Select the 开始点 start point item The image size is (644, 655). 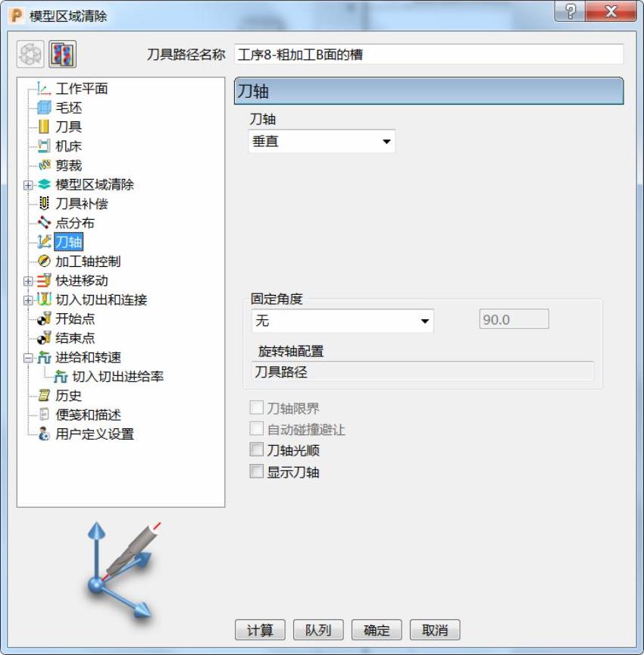click(x=75, y=319)
